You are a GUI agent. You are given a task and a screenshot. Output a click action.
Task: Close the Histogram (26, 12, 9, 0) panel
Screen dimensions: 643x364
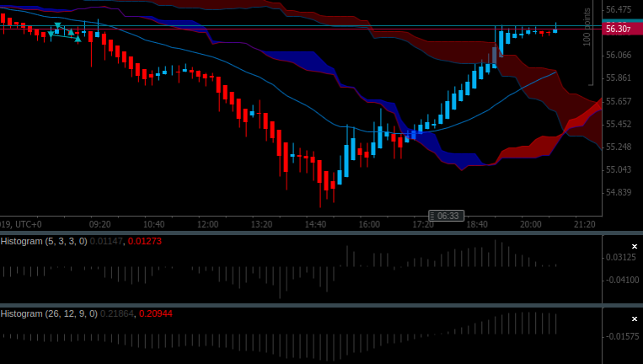pos(635,318)
